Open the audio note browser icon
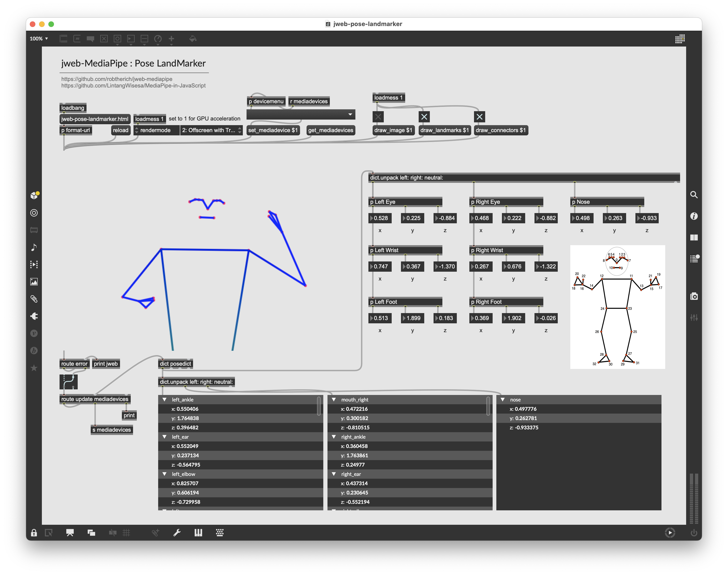Screen dimensions: 728x575 (x=34, y=247)
